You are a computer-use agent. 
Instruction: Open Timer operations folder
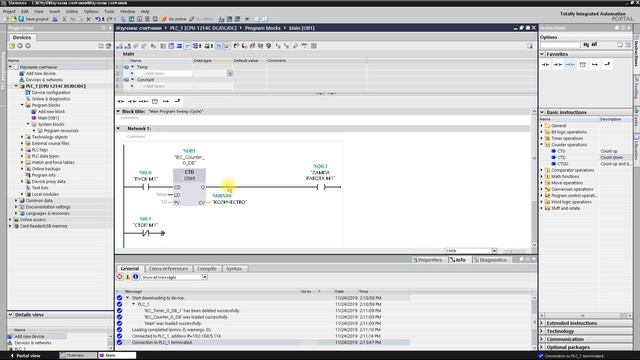click(567, 138)
